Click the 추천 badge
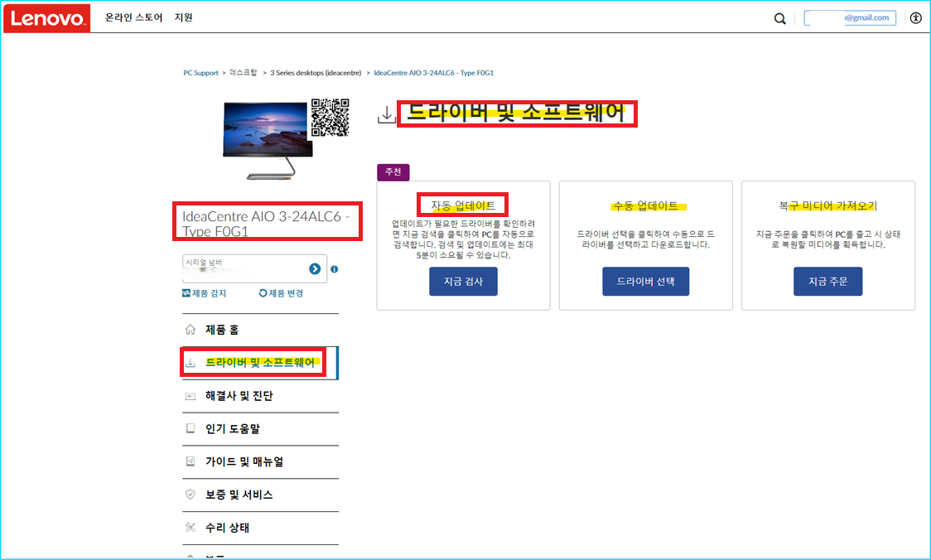Screen dimensions: 931x560 393,171
